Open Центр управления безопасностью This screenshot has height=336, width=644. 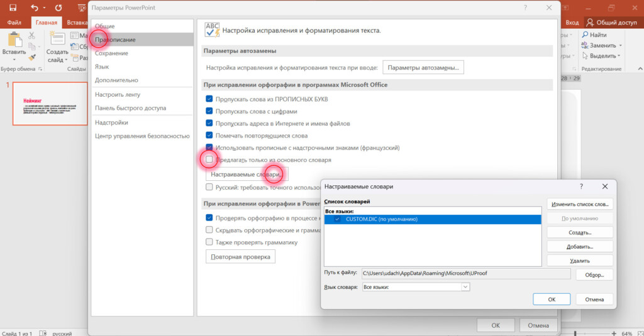(x=142, y=136)
